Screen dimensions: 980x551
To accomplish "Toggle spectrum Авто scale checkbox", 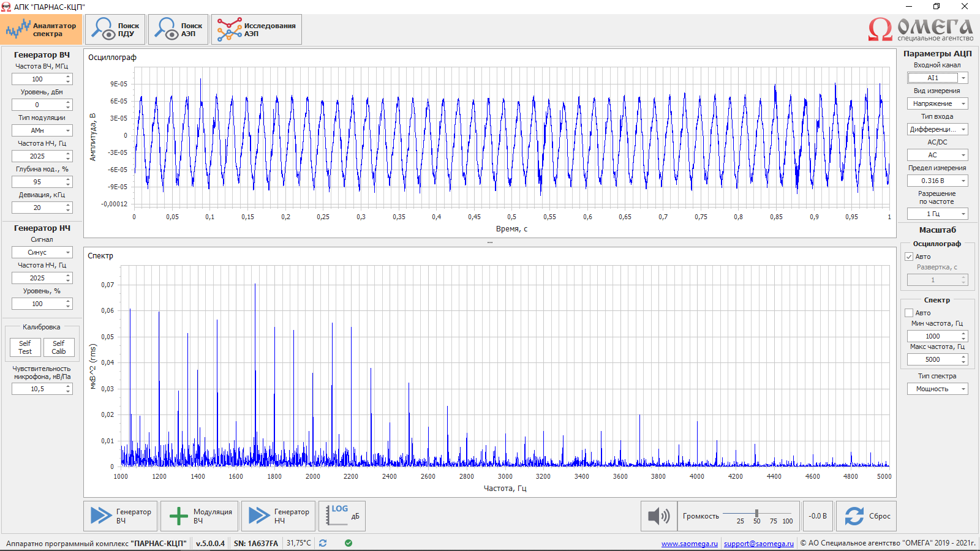I will tap(909, 313).
